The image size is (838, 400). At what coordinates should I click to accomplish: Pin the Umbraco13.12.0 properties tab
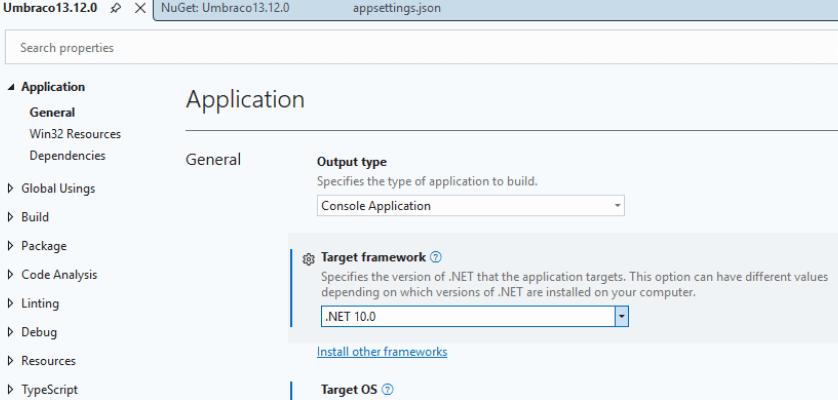[x=115, y=9]
